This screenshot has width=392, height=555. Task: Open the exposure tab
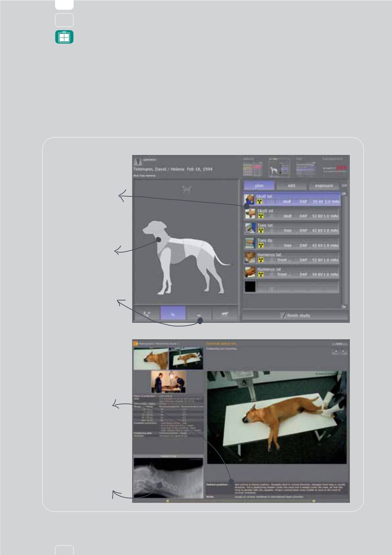click(x=324, y=186)
